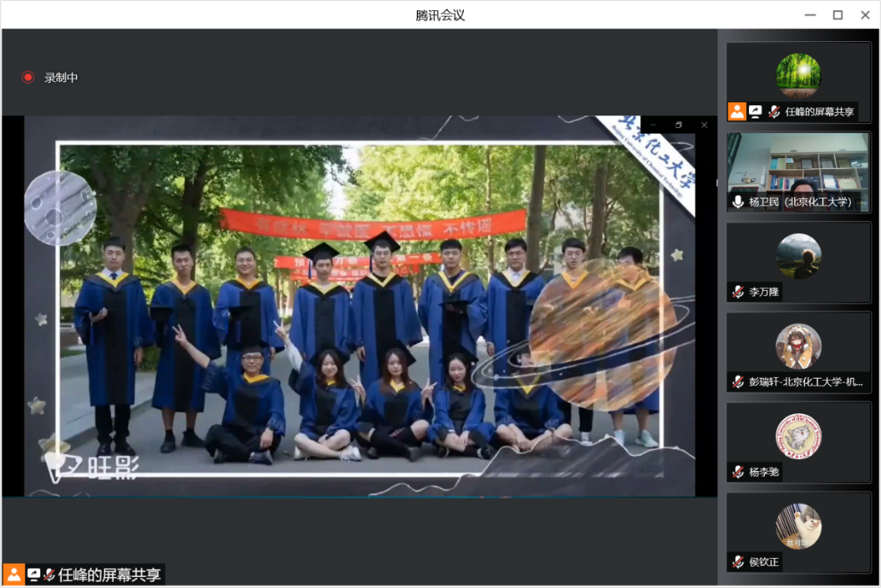Viewport: 881px width, 588px height.
Task: Minimize the 腾讯会议 window
Action: tap(810, 15)
